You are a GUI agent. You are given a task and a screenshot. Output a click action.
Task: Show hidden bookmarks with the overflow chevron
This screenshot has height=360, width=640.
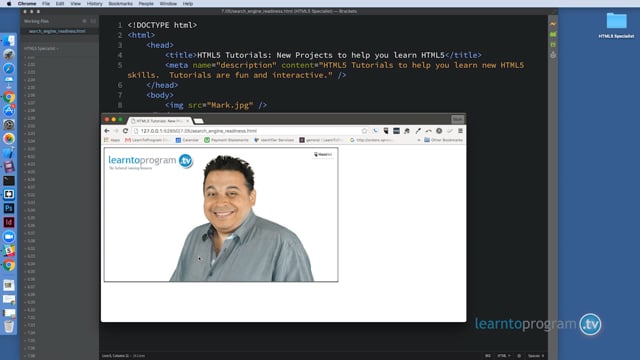click(418, 140)
